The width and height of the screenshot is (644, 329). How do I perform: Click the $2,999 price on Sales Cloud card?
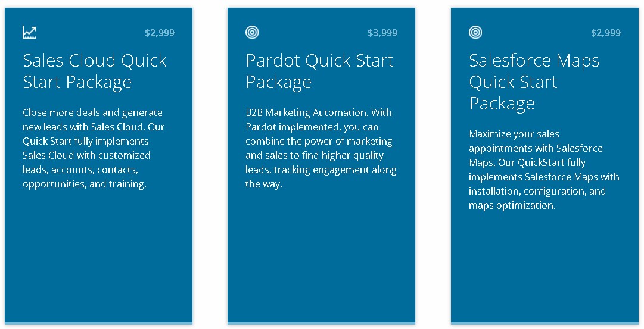coord(160,33)
